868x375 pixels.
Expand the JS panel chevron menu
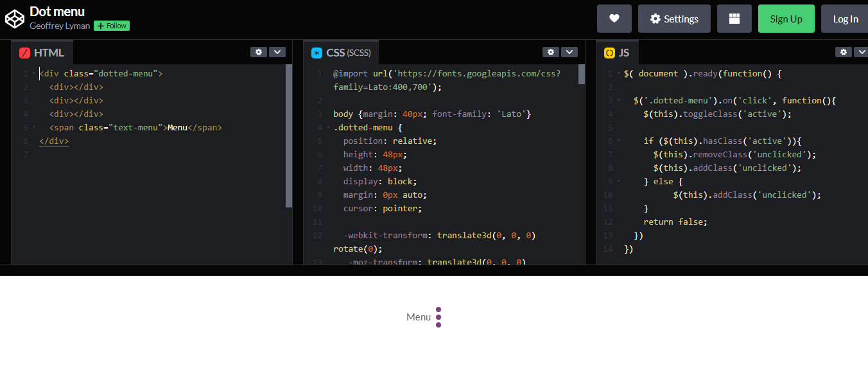tap(862, 52)
